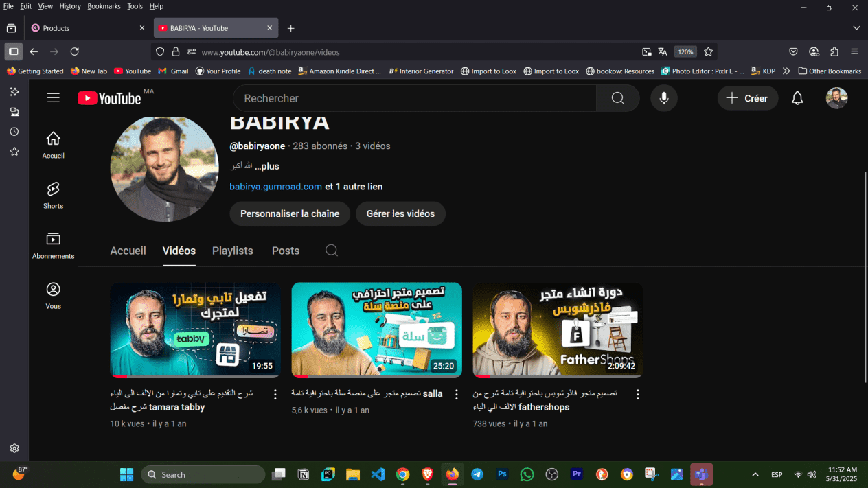Open the tamara tabby video thumbnail
868x488 pixels.
(195, 329)
